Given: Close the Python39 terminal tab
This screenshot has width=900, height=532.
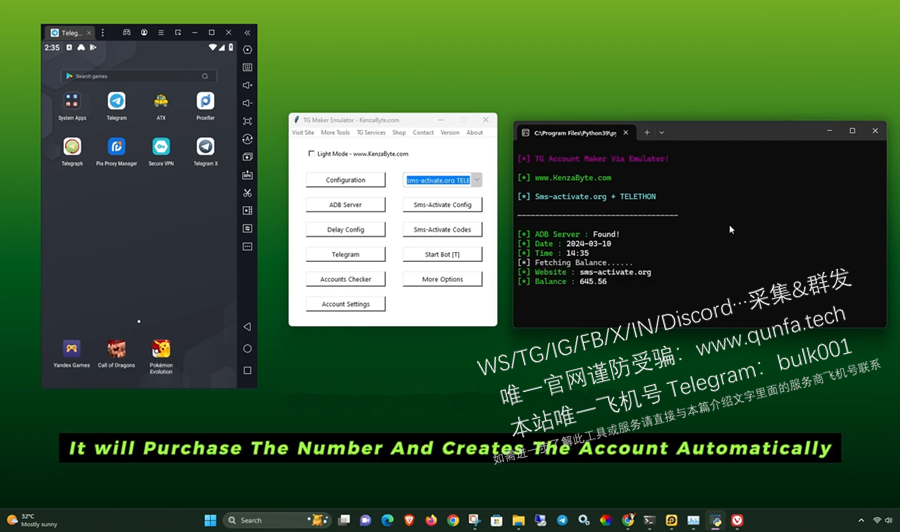Looking at the screenshot, I should pyautogui.click(x=626, y=133).
